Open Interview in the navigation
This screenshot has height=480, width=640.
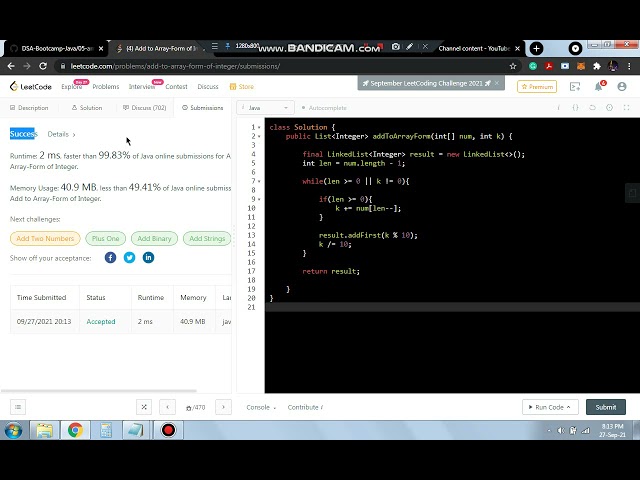142,87
